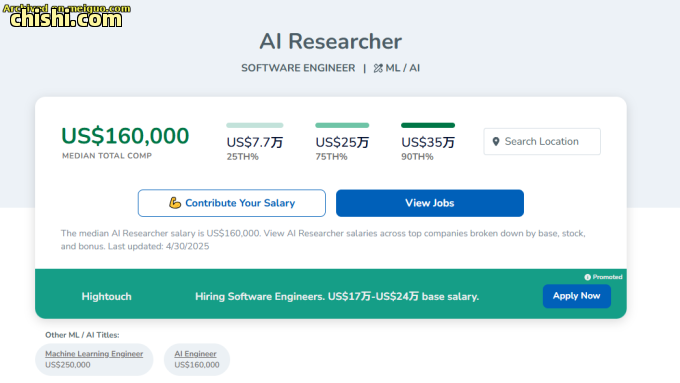Click the Hightouch company name in banner
The image size is (680, 383).
pyautogui.click(x=106, y=297)
